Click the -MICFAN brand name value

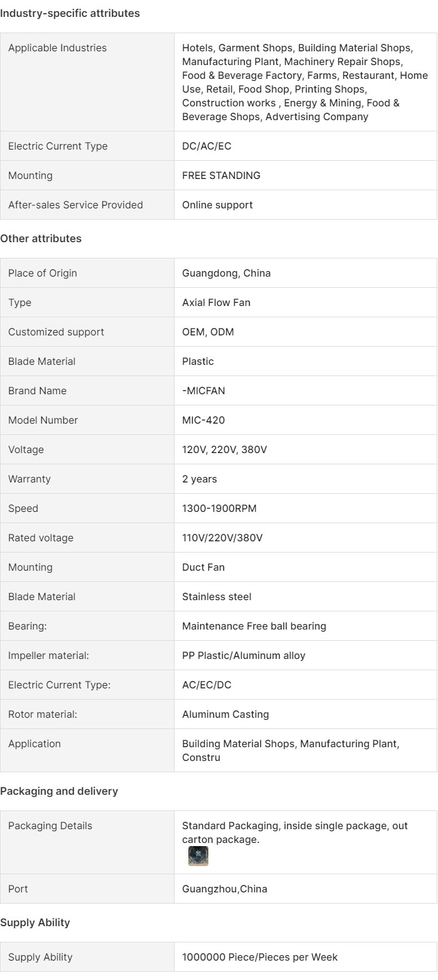click(x=203, y=390)
